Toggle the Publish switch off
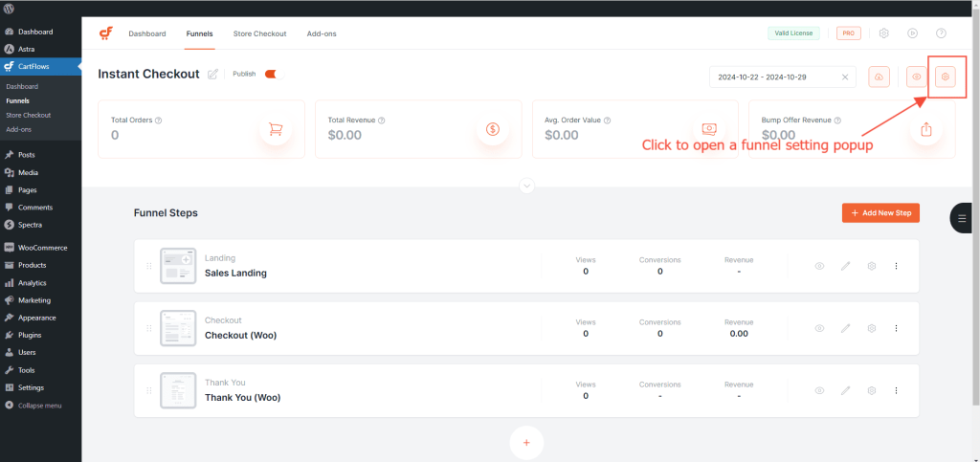980x462 pixels. [x=270, y=74]
